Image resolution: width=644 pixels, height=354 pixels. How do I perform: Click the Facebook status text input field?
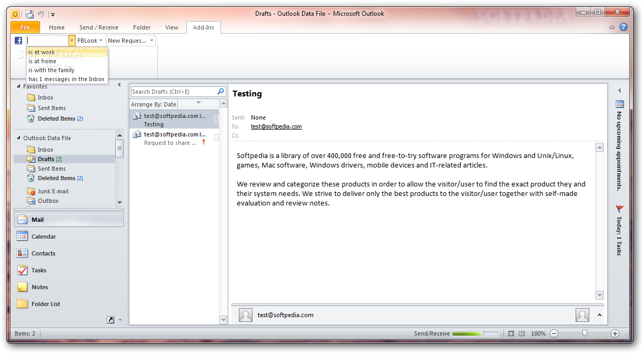pos(47,41)
